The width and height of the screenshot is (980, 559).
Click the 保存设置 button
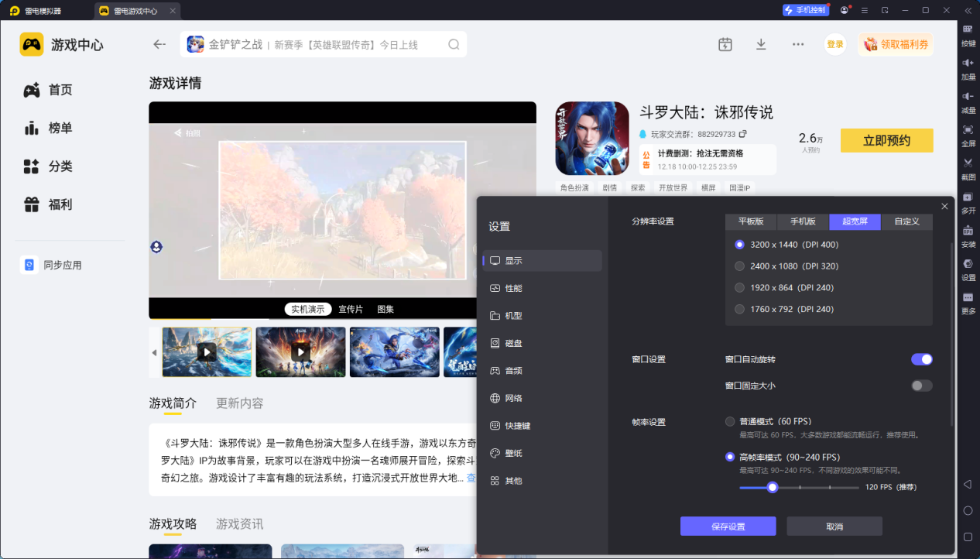(x=728, y=526)
